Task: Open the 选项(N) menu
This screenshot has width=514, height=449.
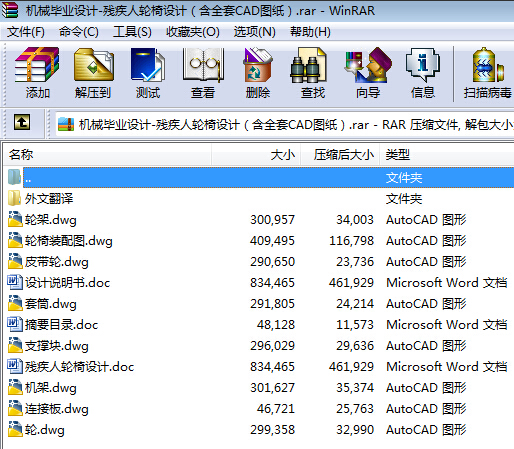Action: click(254, 32)
